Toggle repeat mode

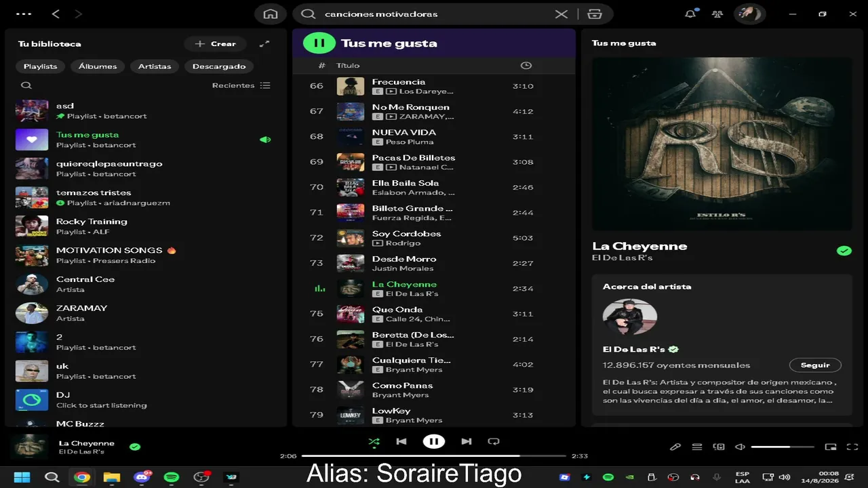[494, 441]
